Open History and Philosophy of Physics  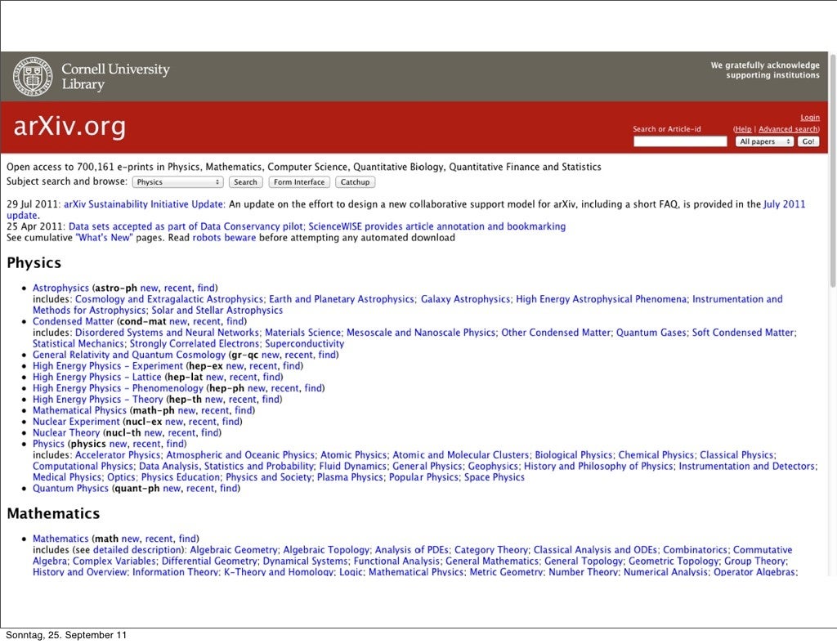point(598,467)
